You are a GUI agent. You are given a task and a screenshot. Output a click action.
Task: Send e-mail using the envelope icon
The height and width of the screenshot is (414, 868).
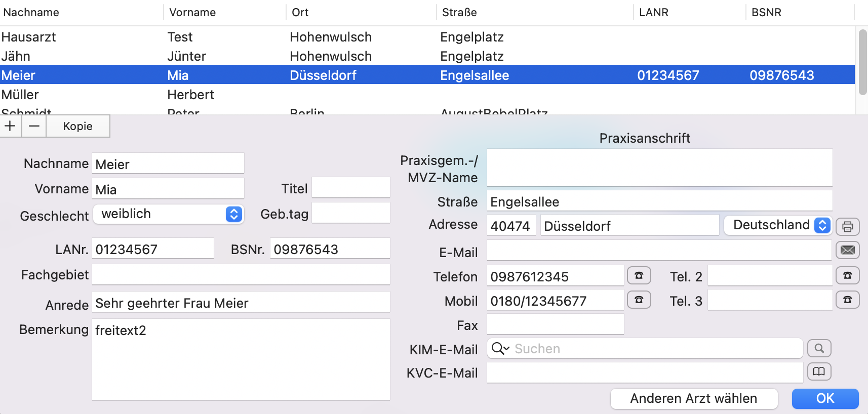pyautogui.click(x=848, y=250)
